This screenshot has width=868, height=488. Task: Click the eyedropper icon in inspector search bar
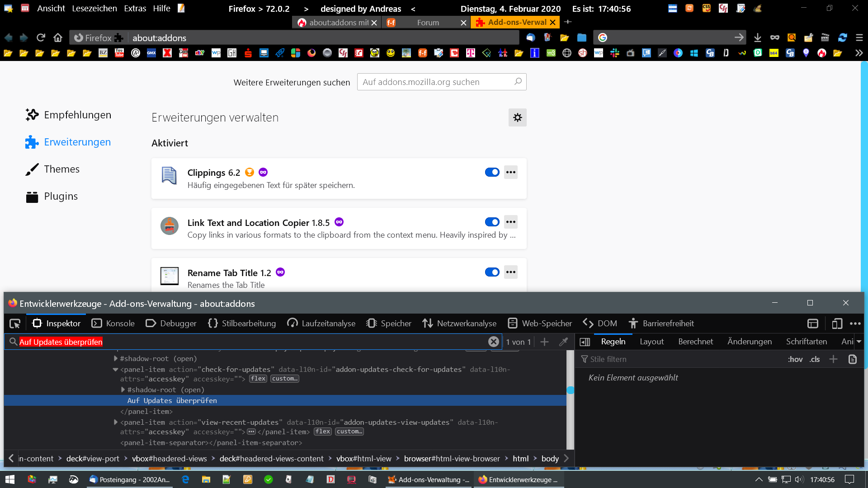coord(563,342)
